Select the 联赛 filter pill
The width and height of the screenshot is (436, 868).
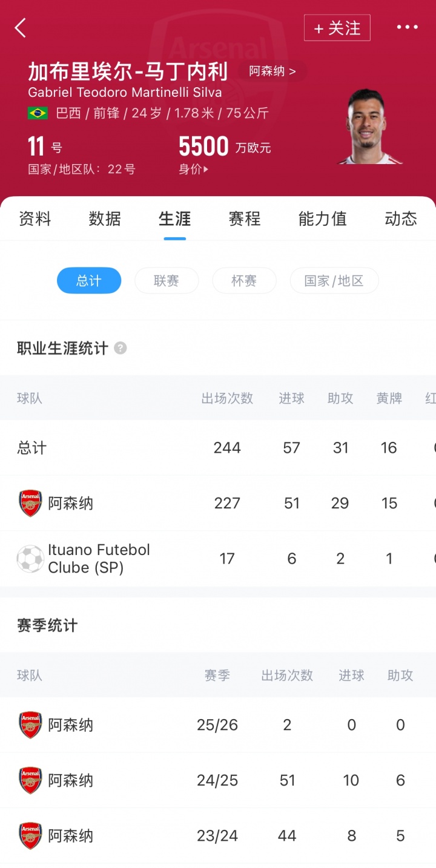[167, 281]
